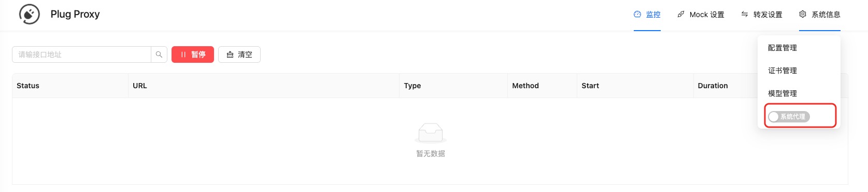Focus the 请输入接口地址 search field

point(82,54)
